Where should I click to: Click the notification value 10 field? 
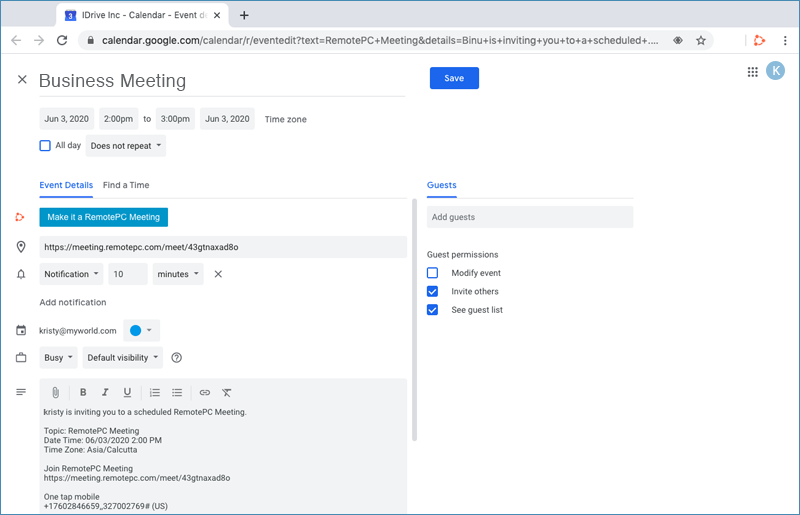point(128,274)
